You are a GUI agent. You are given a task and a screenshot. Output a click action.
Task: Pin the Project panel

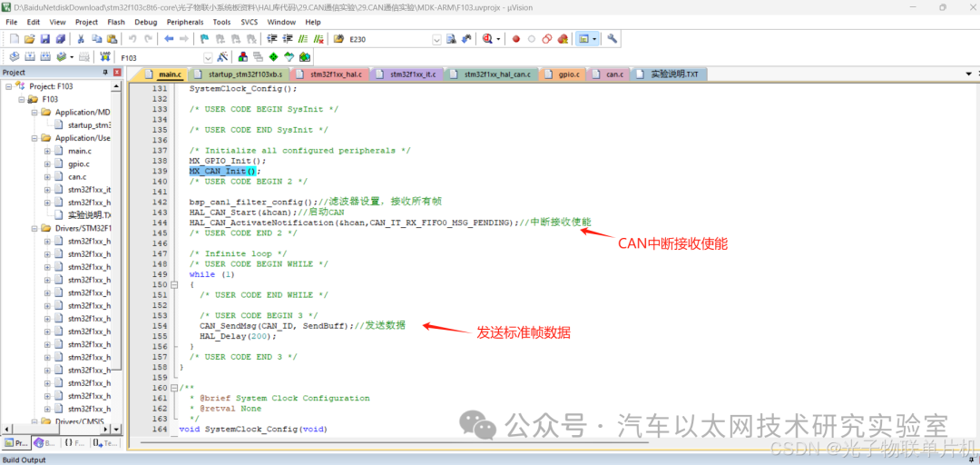click(x=105, y=73)
